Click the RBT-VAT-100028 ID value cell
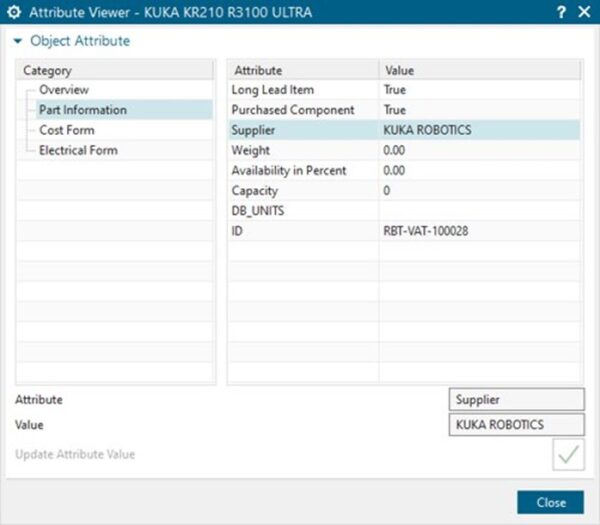Screen dimensions: 600x525 pyautogui.click(x=426, y=230)
